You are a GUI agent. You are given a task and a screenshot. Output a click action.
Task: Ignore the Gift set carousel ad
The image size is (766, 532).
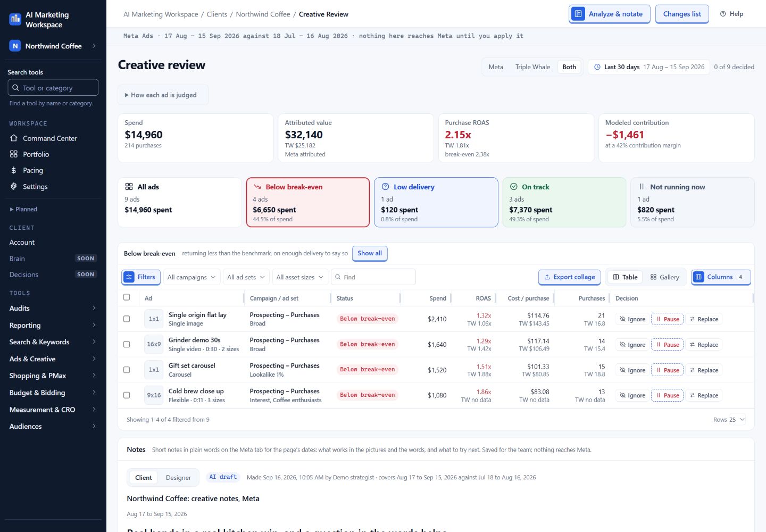tap(632, 370)
